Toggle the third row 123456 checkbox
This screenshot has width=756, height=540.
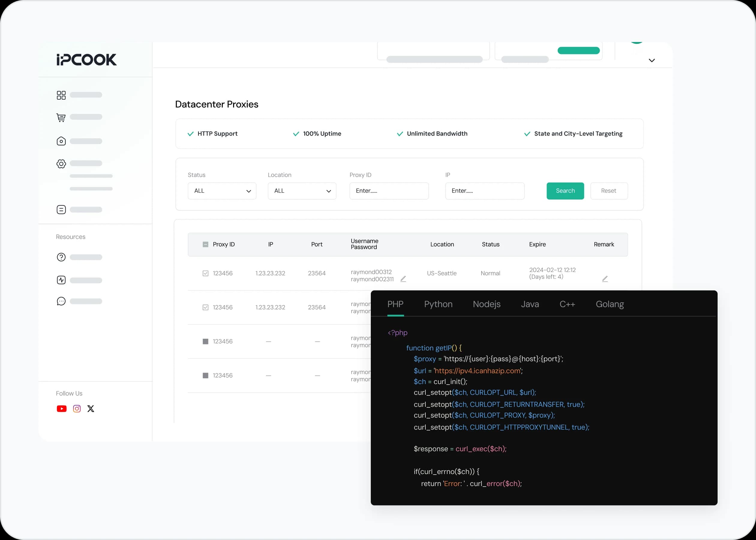tap(205, 341)
